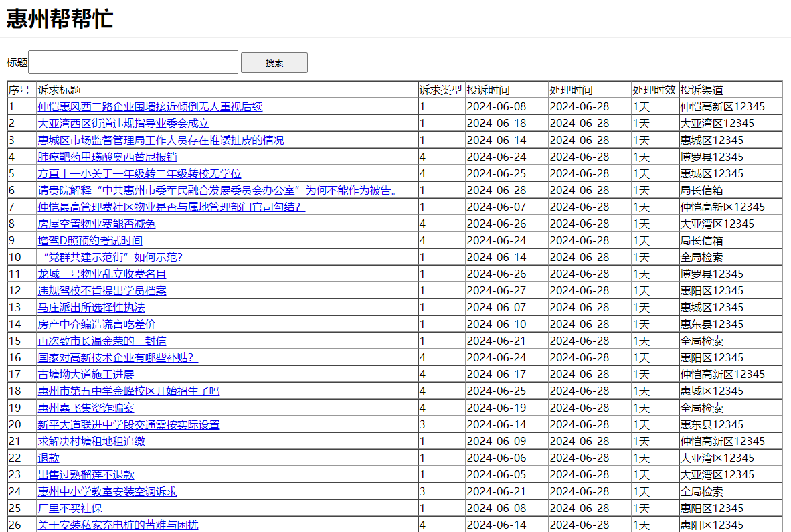Viewport: 791px width, 532px height.
Task: Open link 惠城区市场监督管理局工作人员存在推诿扯皮的情况
Action: click(161, 140)
